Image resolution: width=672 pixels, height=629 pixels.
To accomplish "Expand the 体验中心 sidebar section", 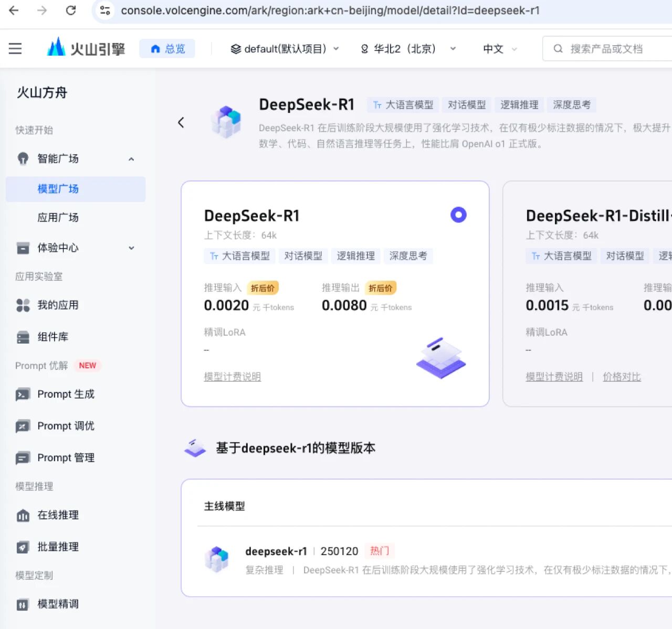I will 131,248.
